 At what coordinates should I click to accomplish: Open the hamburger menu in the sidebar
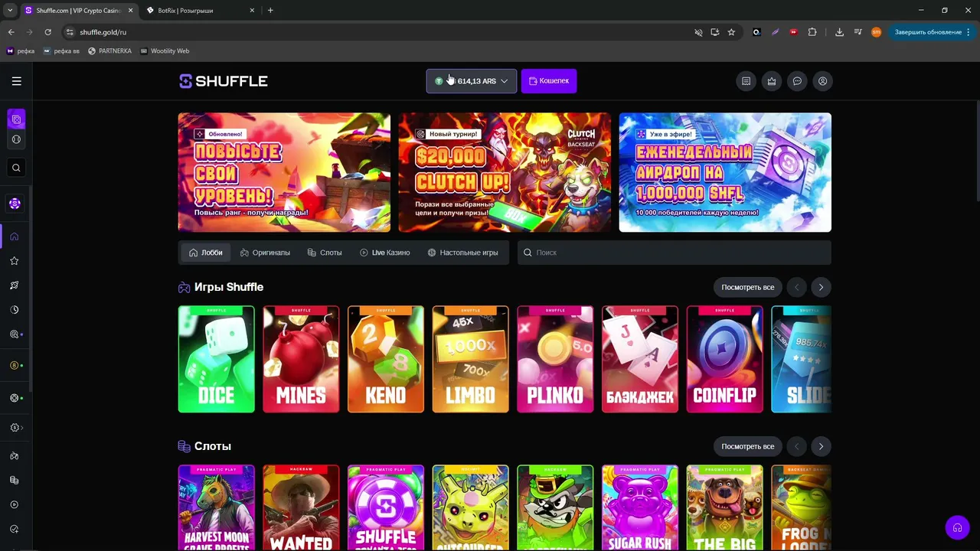(16, 81)
